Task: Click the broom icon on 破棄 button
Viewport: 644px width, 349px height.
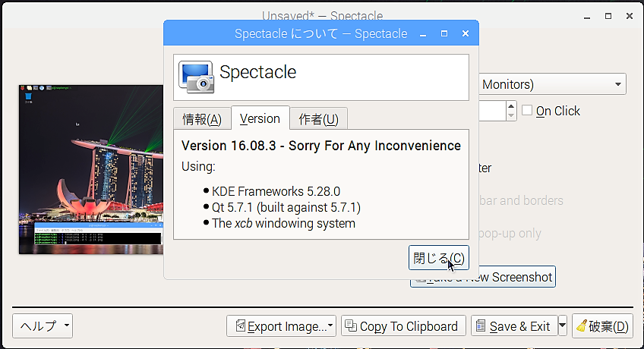Action: click(582, 326)
